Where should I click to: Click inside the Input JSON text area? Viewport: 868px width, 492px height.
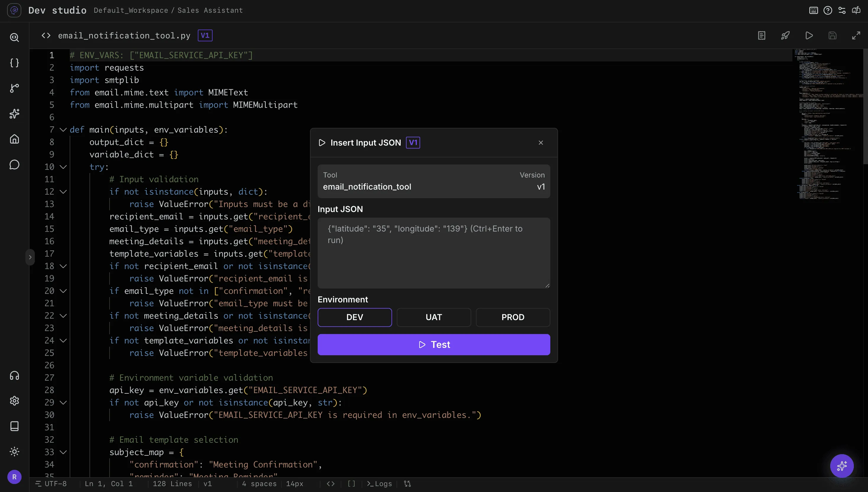coord(434,253)
